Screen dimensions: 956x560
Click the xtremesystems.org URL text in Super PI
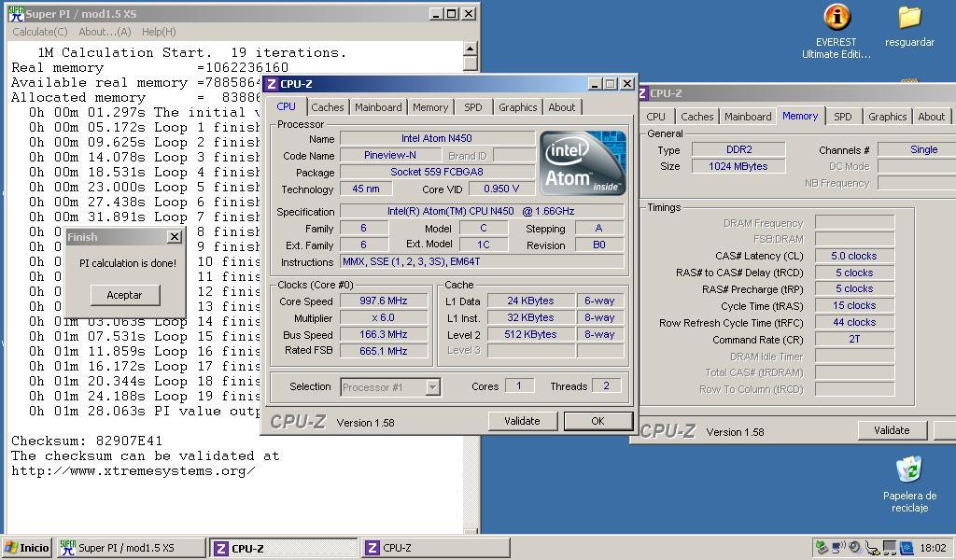coord(133,471)
